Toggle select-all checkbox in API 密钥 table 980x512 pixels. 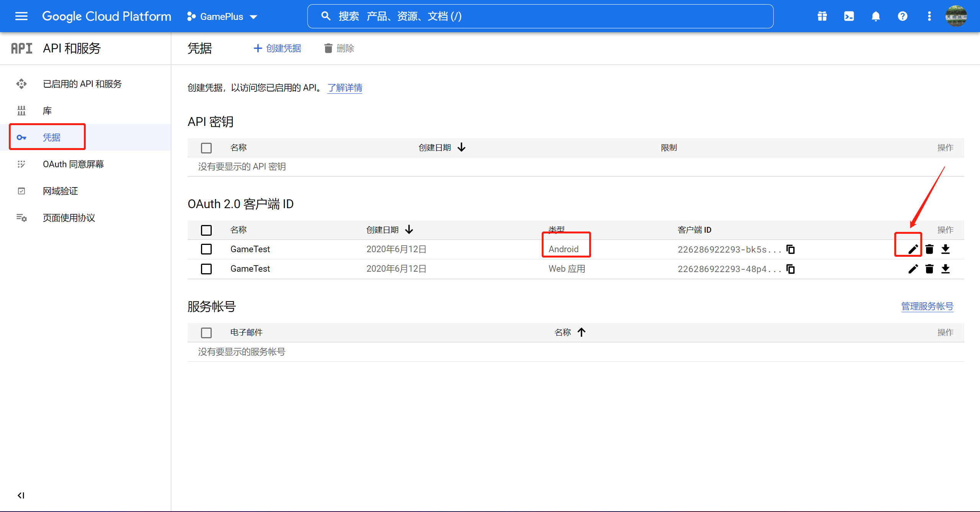tap(206, 148)
